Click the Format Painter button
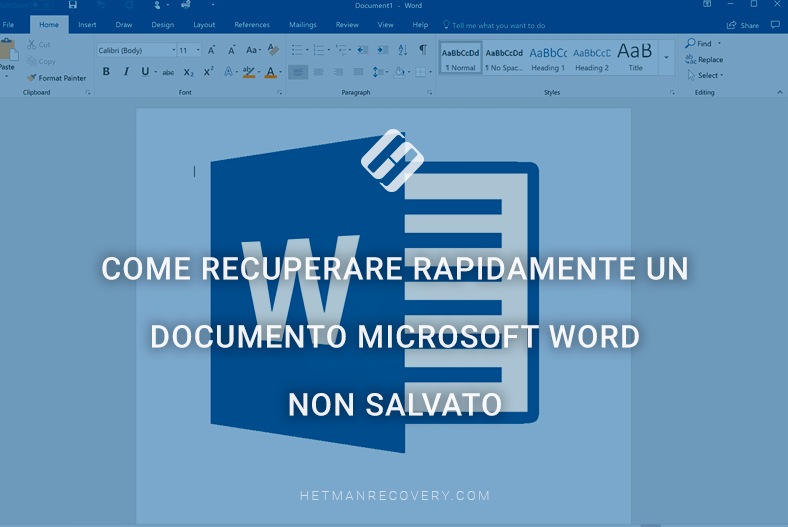 (56, 78)
